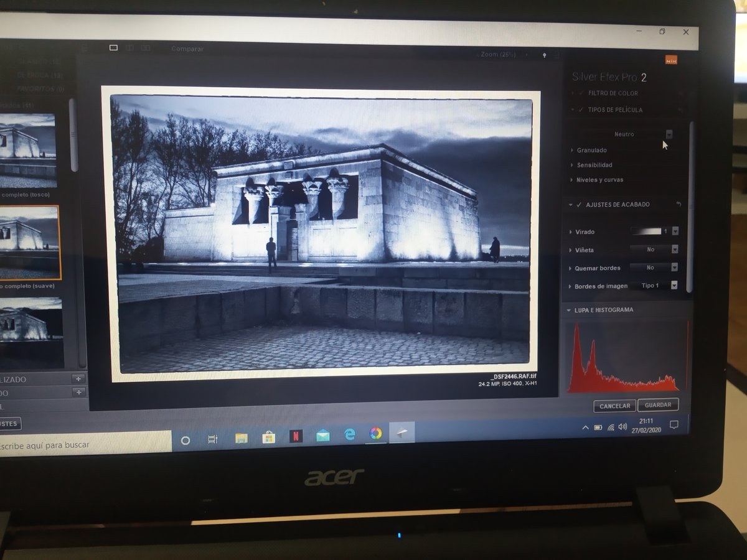Open File Explorer from the taskbar
Viewport: 747px width, 560px height.
(241, 438)
